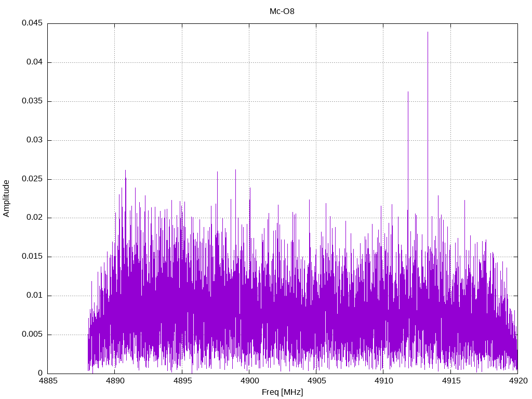Click the Amplitude y-axis label
The width and height of the screenshot is (532, 399).
[x=6, y=198]
